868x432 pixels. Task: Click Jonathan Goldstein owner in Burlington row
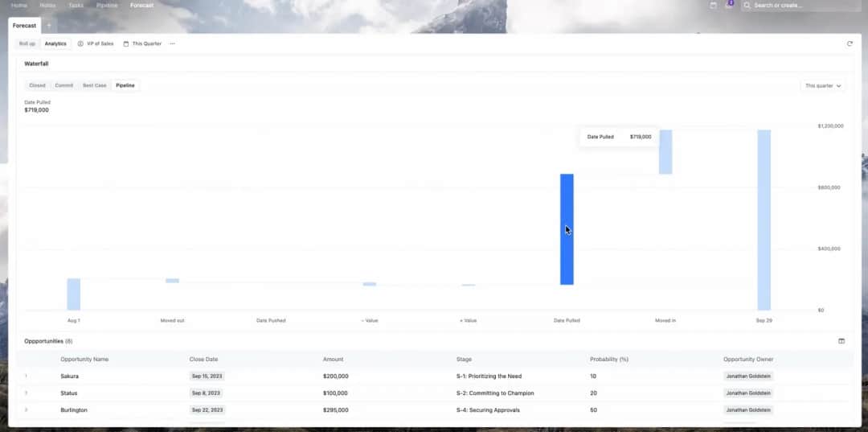[748, 410]
